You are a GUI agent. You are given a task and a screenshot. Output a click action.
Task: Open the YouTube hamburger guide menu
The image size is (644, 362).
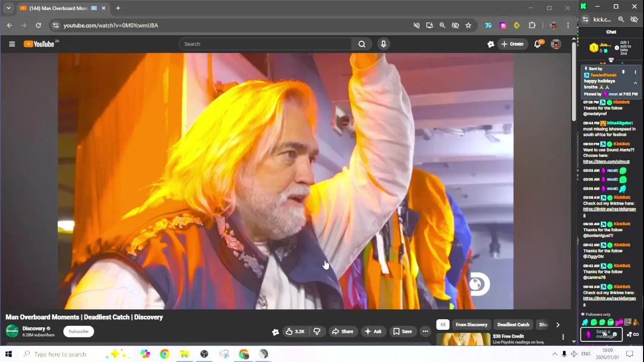[12, 44]
